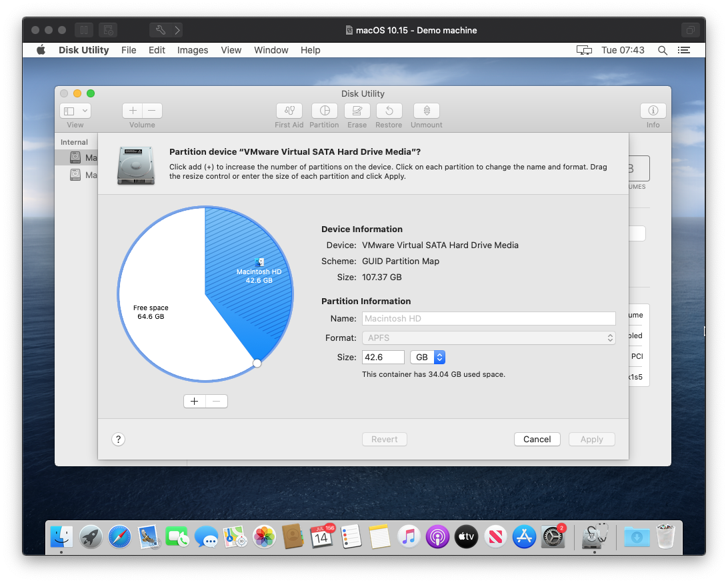
Task: Click the VM snapshot button in title bar
Action: pyautogui.click(x=108, y=30)
